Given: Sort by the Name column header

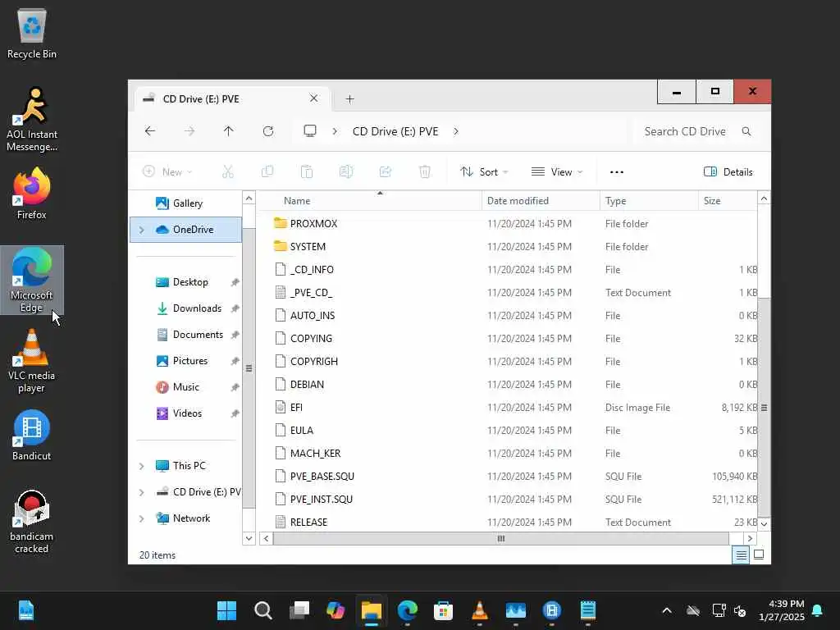Looking at the screenshot, I should [x=370, y=201].
